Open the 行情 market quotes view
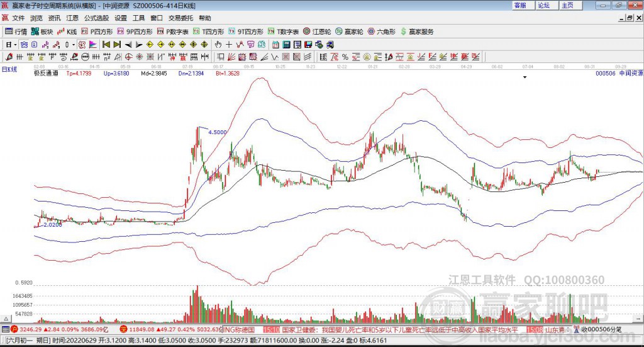Image resolution: width=644 pixels, height=347 pixels. [16, 31]
